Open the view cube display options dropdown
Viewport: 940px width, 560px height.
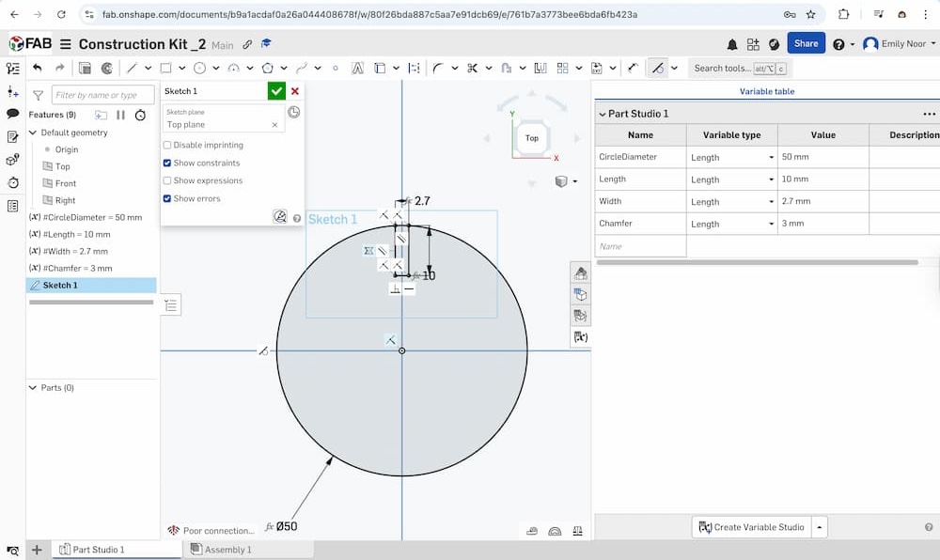(x=574, y=181)
